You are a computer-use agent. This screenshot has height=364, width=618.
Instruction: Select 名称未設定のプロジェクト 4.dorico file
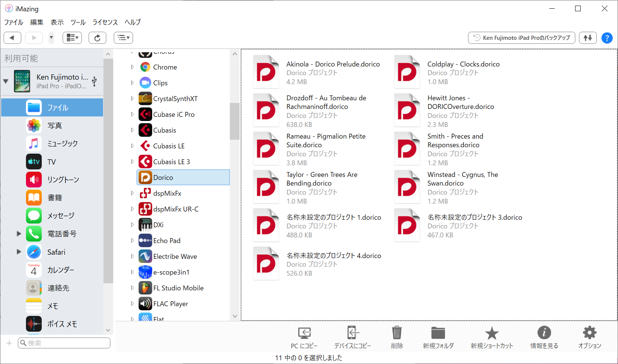pyautogui.click(x=318, y=264)
